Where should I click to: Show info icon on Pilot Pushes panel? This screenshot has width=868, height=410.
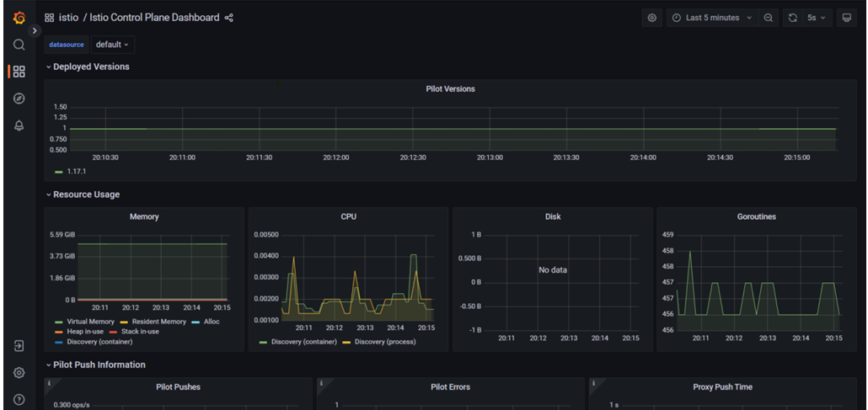click(x=49, y=383)
